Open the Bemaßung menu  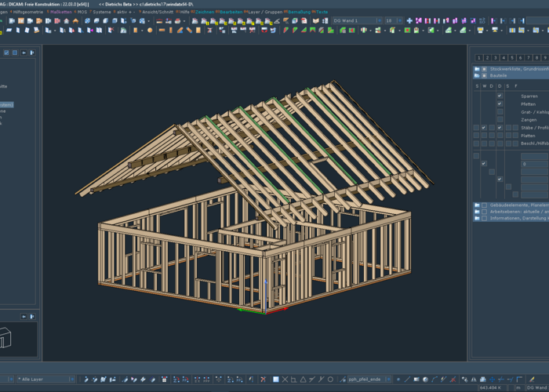(300, 12)
